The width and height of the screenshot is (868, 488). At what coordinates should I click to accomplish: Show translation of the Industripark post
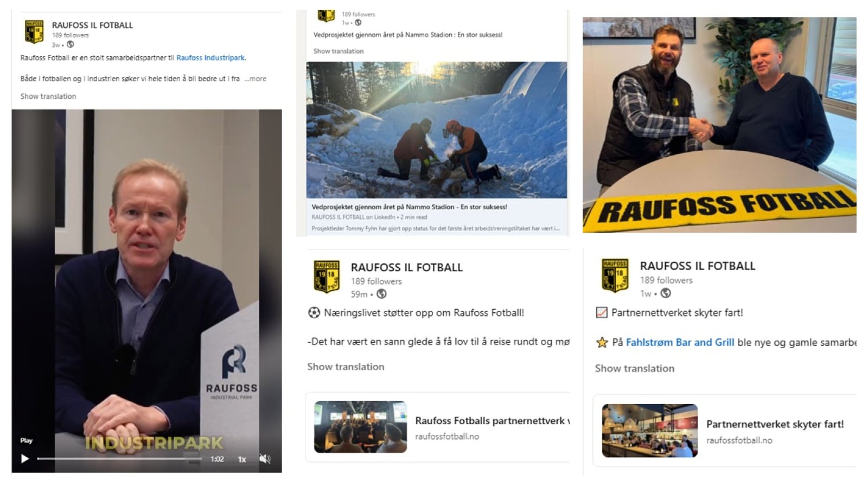pos(48,96)
